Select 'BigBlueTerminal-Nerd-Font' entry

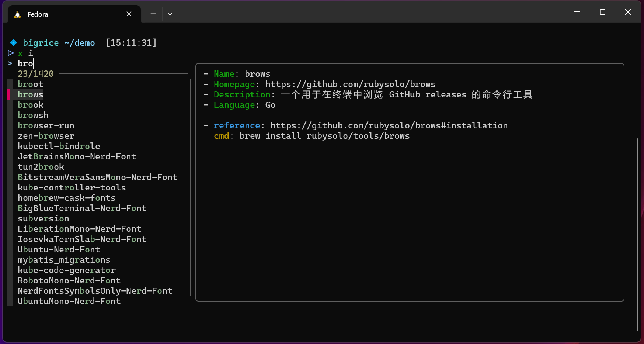(x=82, y=208)
